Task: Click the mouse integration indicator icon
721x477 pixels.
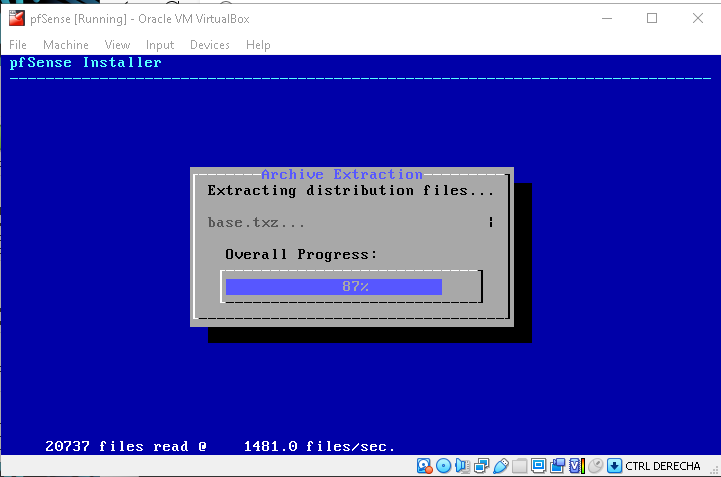Action: pyautogui.click(x=595, y=466)
